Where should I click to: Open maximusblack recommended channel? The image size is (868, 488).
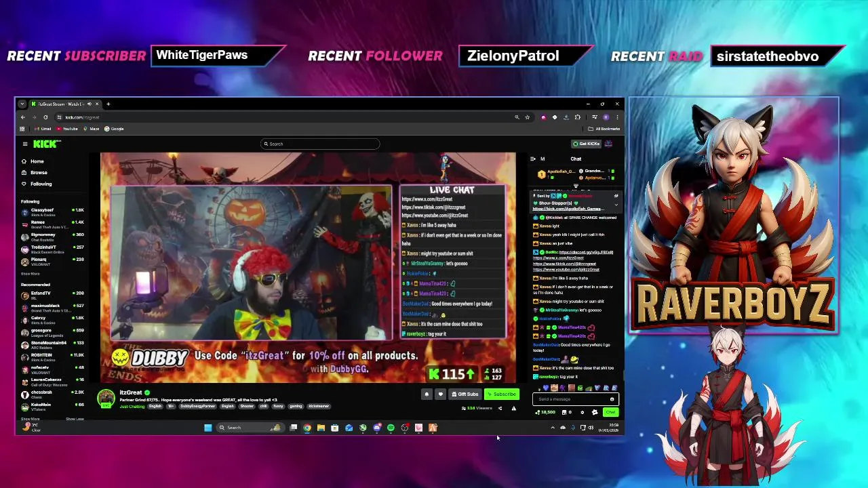(x=53, y=308)
